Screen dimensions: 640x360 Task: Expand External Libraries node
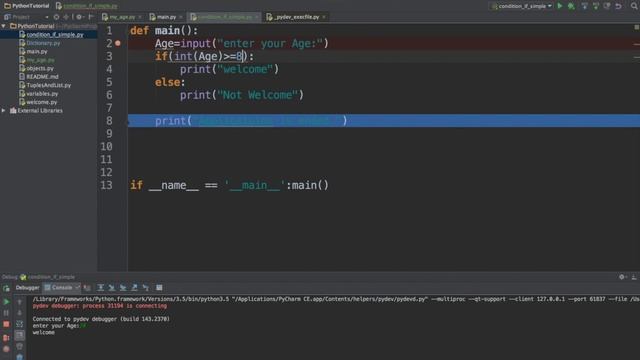[x=4, y=111]
